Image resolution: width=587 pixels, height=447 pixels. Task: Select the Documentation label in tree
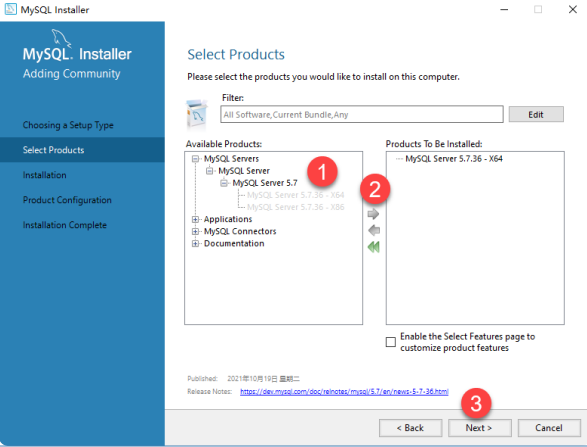pos(234,244)
